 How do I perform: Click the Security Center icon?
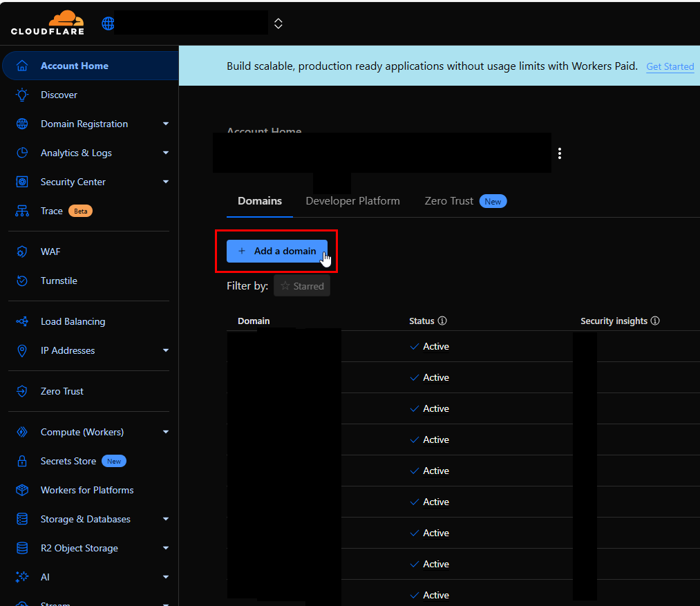(22, 182)
